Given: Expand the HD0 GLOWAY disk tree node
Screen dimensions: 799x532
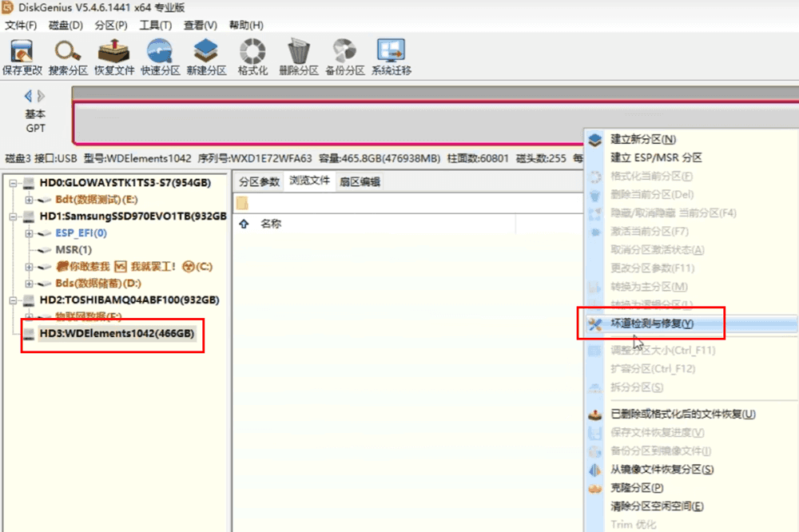Looking at the screenshot, I should pos(14,183).
